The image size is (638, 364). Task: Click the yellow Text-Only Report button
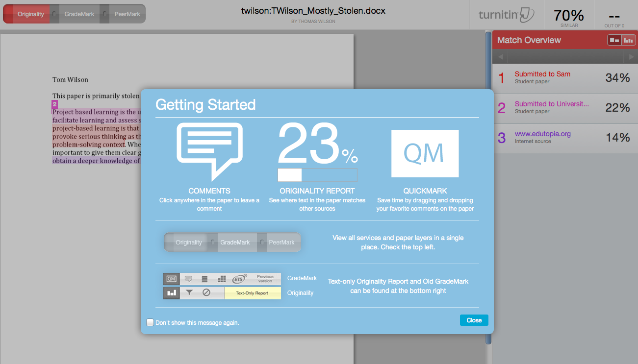pos(252,293)
